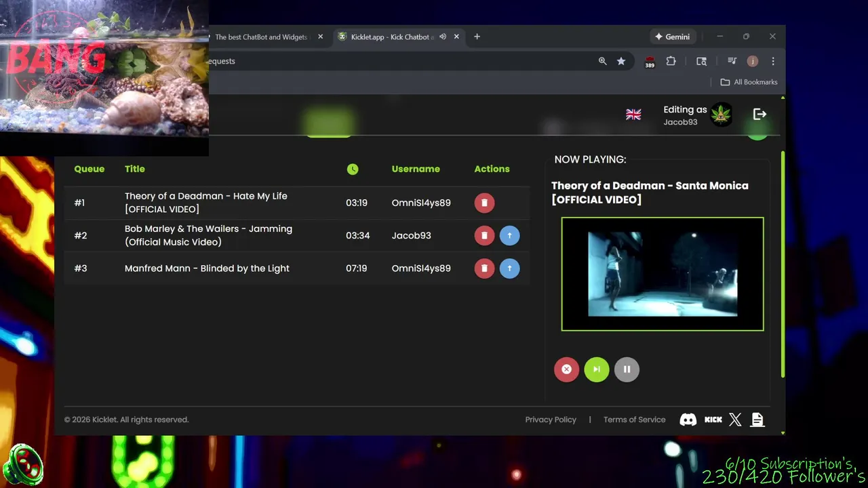
Task: Click the page vertical scrollbar
Action: coord(783,264)
